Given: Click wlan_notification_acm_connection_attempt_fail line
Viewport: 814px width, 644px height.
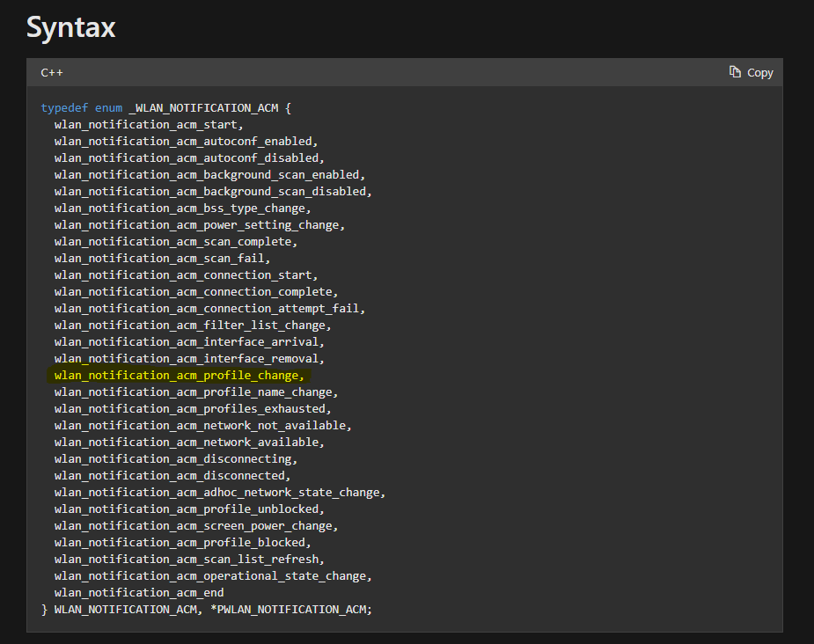Looking at the screenshot, I should point(209,308).
